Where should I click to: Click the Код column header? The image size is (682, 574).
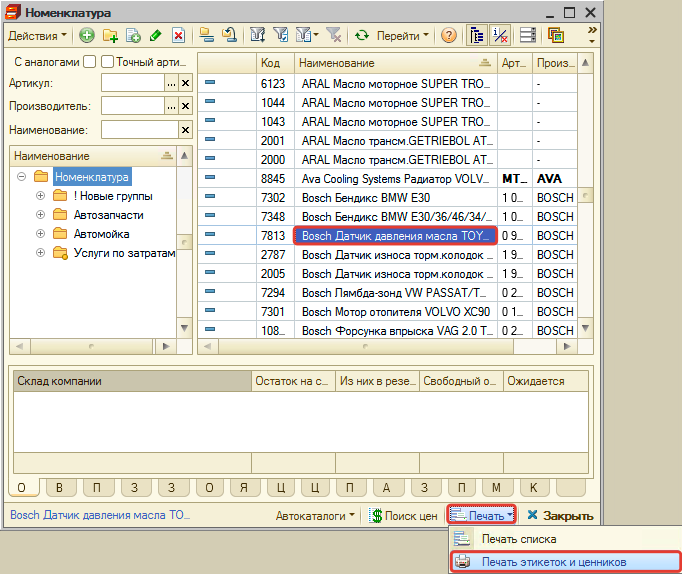point(275,63)
